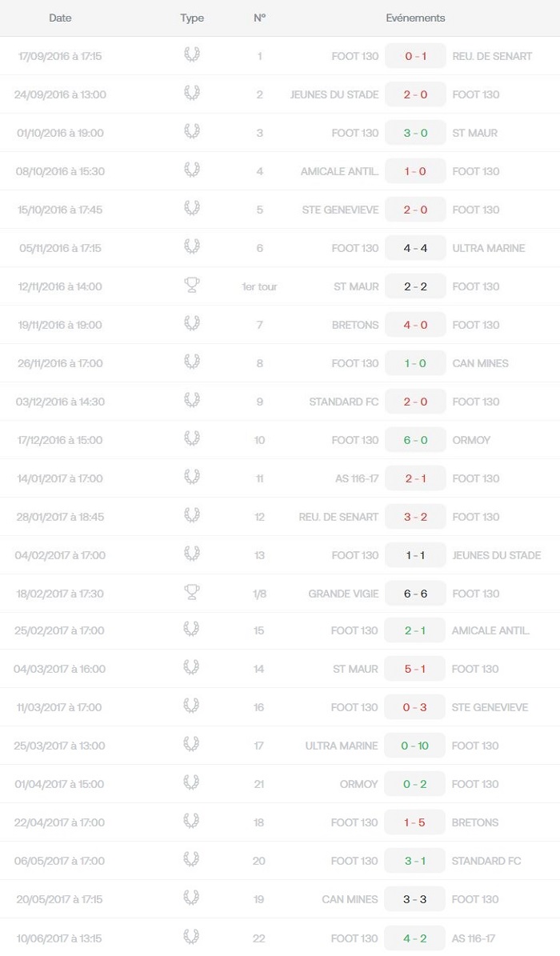This screenshot has width=560, height=956.
Task: Click the laurel league icon for 17/09/2016 match
Action: click(191, 55)
